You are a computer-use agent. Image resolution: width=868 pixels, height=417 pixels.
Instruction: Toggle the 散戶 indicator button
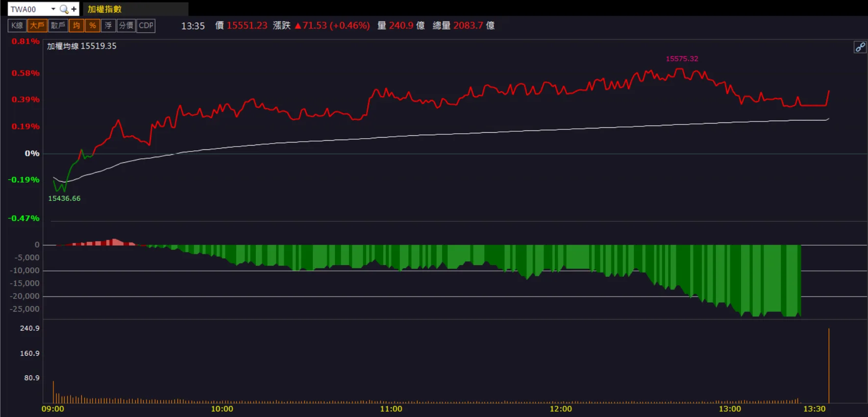point(58,25)
